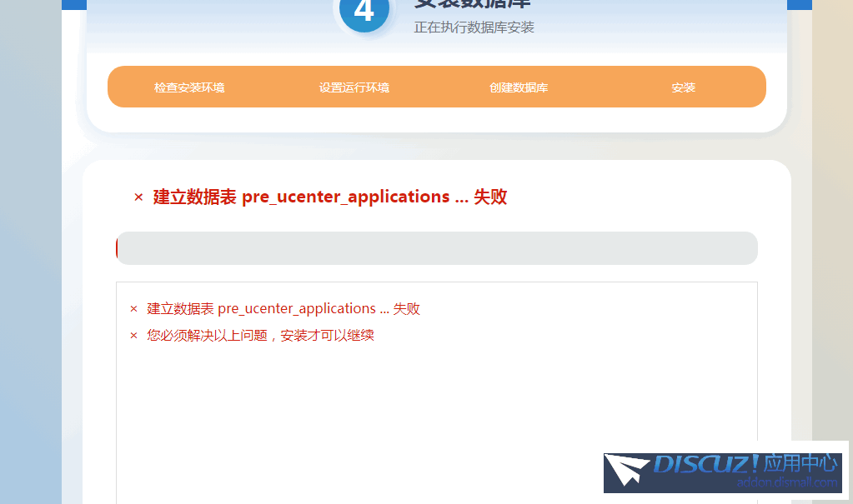Open the addon.dismall.com link
The height and width of the screenshot is (504, 853).
pyautogui.click(x=786, y=482)
